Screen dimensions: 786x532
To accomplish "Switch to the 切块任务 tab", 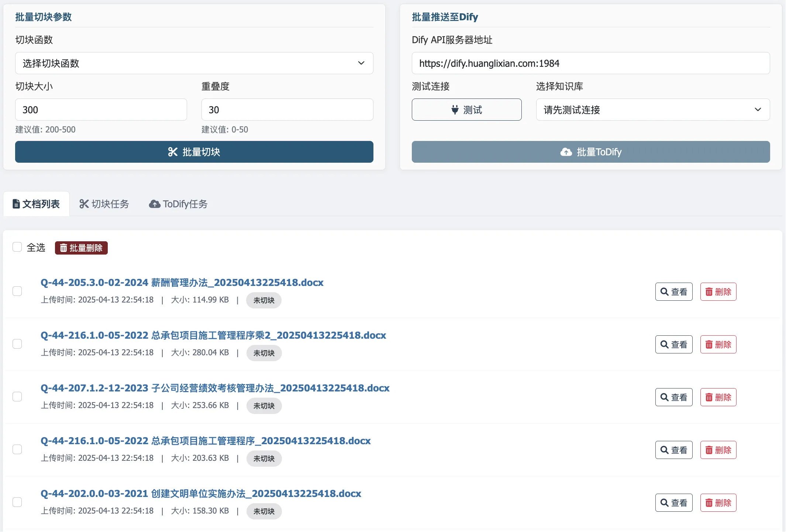I will click(104, 204).
